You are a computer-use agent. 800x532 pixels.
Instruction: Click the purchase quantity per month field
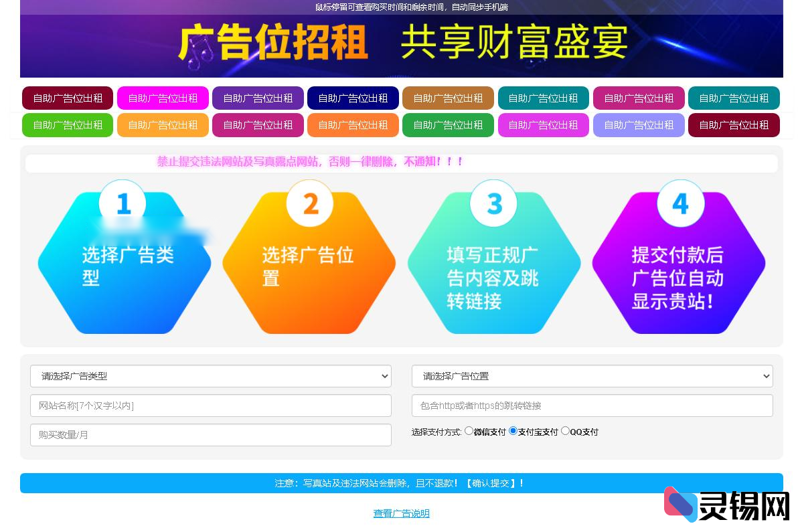click(x=211, y=435)
